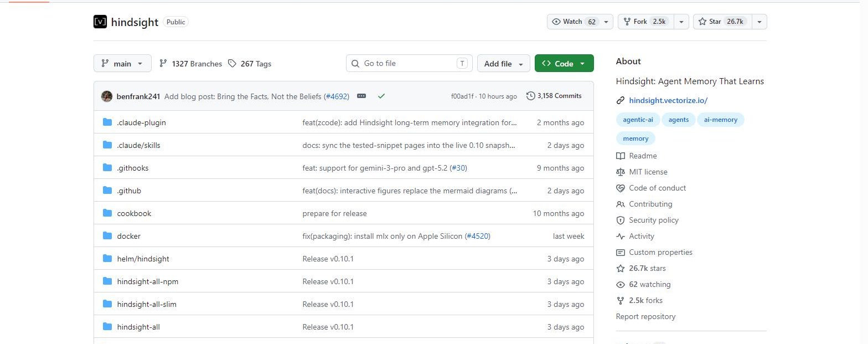Click the stars count star icon
This screenshot has height=344, width=868.
click(x=621, y=269)
